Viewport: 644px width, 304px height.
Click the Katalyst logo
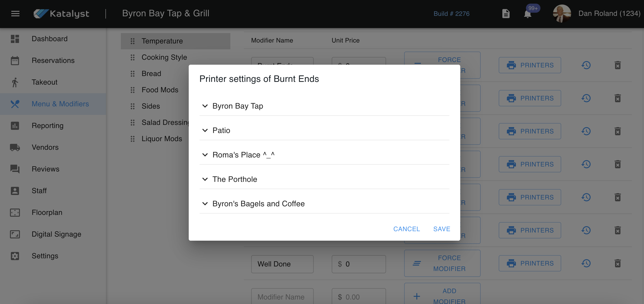click(x=62, y=14)
